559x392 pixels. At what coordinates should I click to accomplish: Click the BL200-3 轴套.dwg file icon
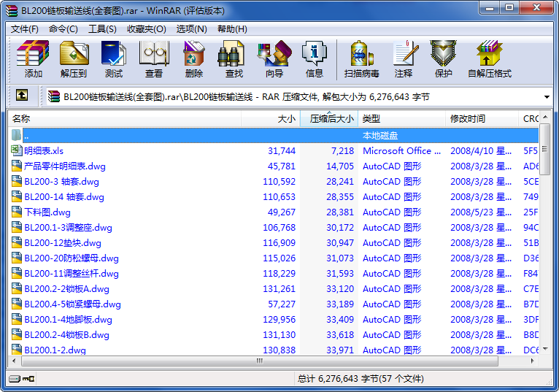click(16, 181)
